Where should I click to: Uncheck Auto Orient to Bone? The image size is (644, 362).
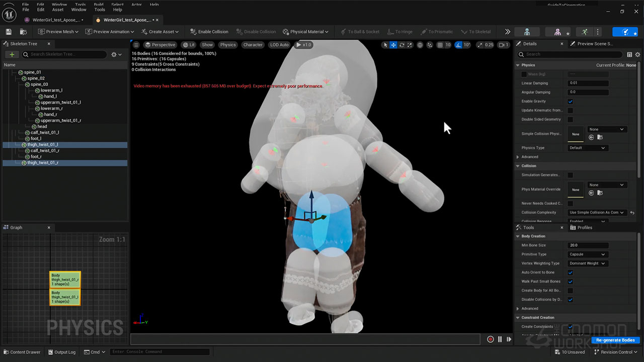pyautogui.click(x=570, y=273)
